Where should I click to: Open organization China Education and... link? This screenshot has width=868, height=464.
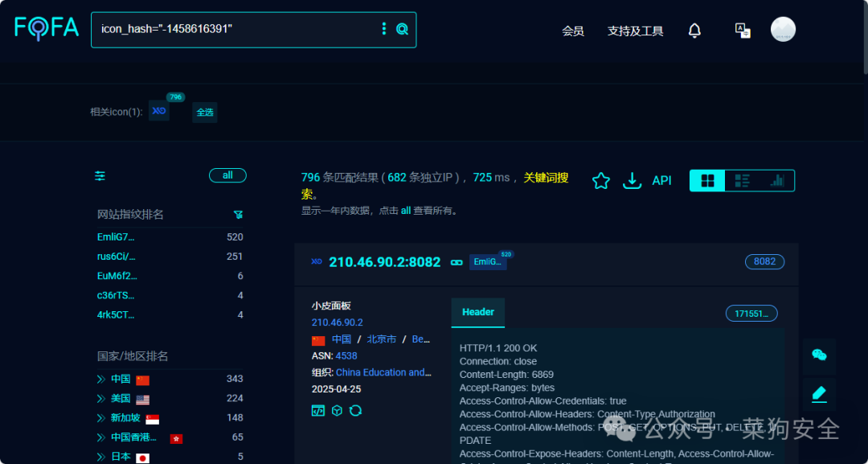tap(383, 372)
